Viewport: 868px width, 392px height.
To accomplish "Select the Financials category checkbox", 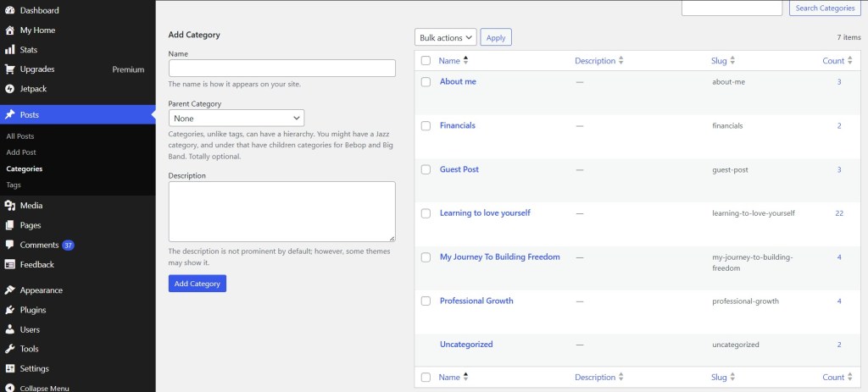I will 426,126.
